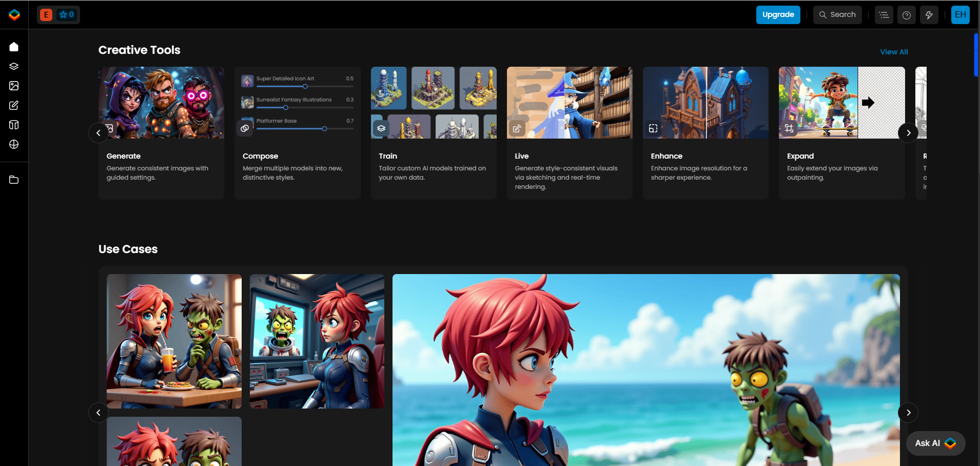Open the Home icon in the sidebar

(14, 47)
